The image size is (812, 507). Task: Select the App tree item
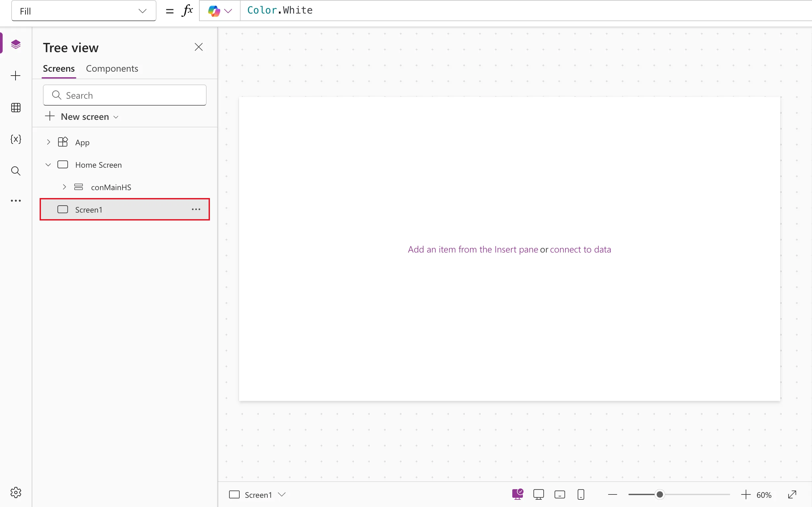(x=125, y=142)
